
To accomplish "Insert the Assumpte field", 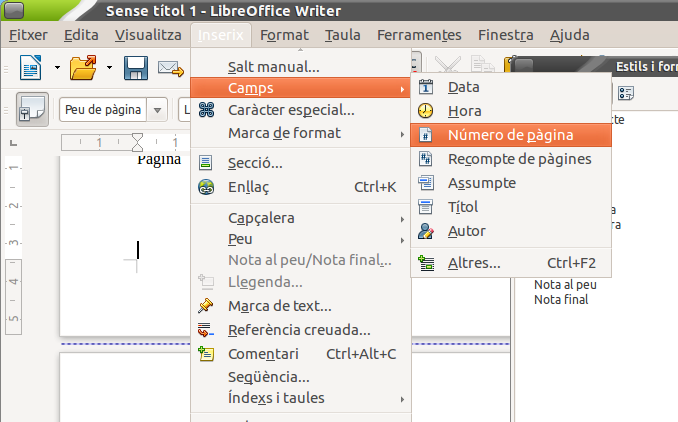I will (511, 183).
